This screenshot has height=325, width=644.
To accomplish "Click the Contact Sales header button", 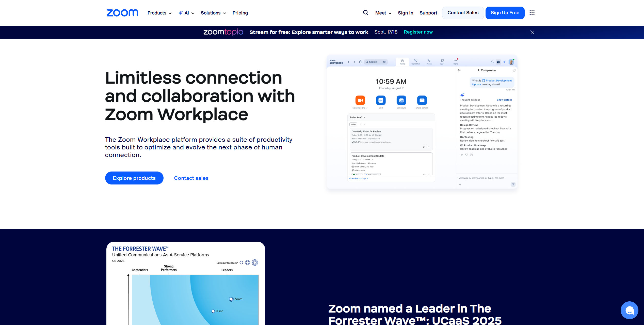I will click(463, 13).
